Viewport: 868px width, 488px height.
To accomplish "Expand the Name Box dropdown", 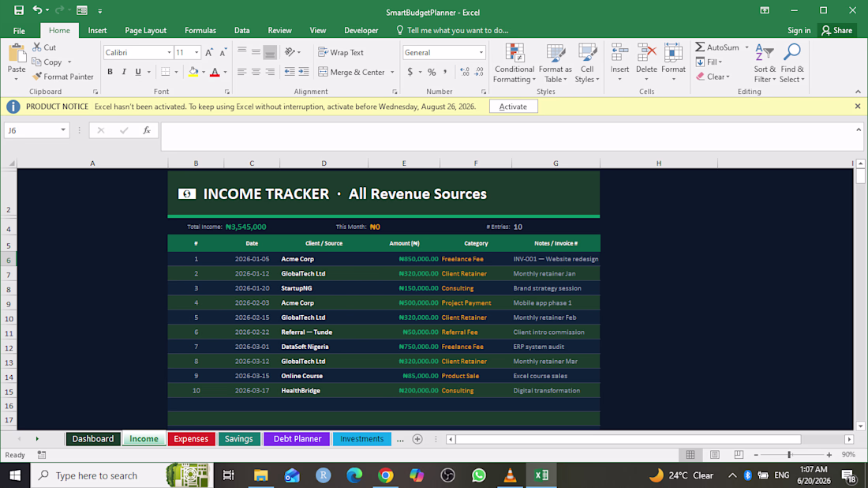I will pos(63,130).
